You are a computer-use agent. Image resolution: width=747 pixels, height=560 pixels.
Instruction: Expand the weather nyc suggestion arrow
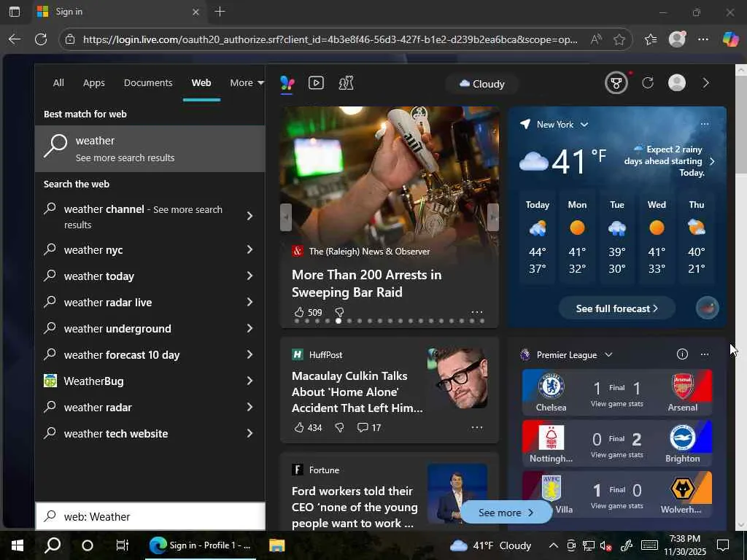pyautogui.click(x=249, y=249)
